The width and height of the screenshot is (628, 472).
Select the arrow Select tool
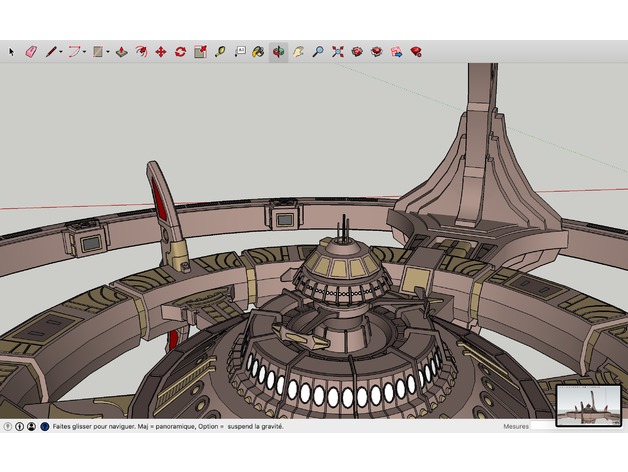coord(11,51)
